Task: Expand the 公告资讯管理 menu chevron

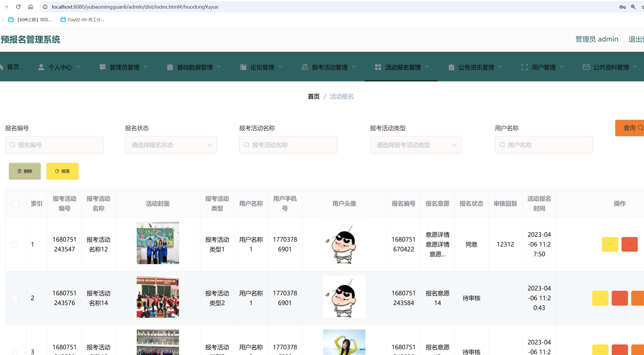Action: (x=500, y=67)
